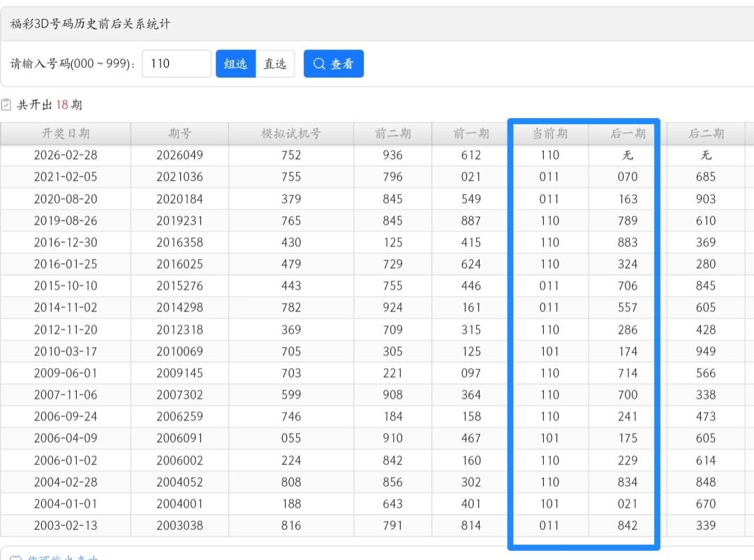Switch to 直选 mode

[x=275, y=64]
